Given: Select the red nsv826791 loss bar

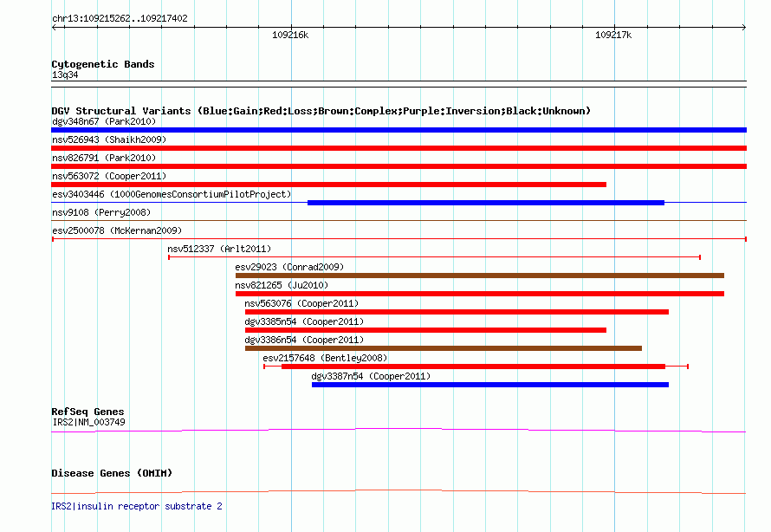Looking at the screenshot, I should pyautogui.click(x=398, y=166).
